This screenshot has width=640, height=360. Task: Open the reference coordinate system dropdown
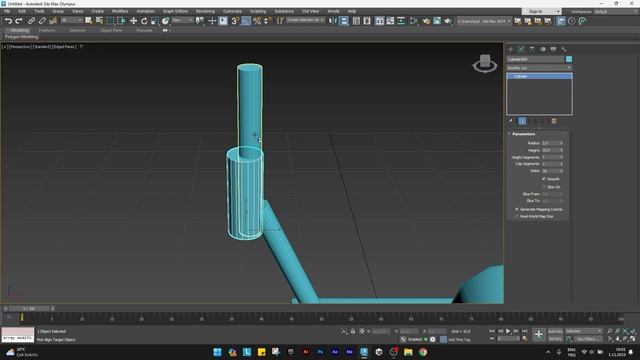click(182, 20)
